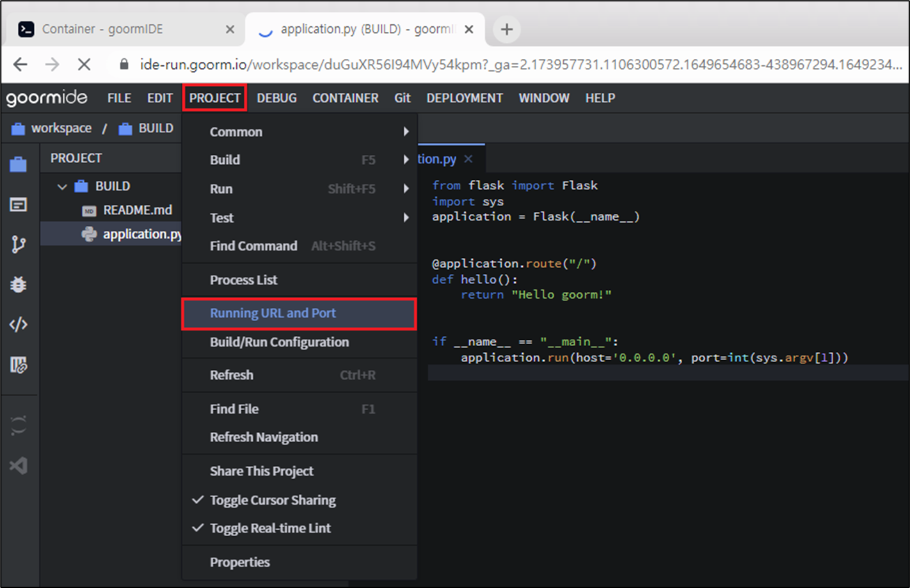Close the application.py (BUILD) browser tab
The image size is (910, 588).
pos(469,29)
